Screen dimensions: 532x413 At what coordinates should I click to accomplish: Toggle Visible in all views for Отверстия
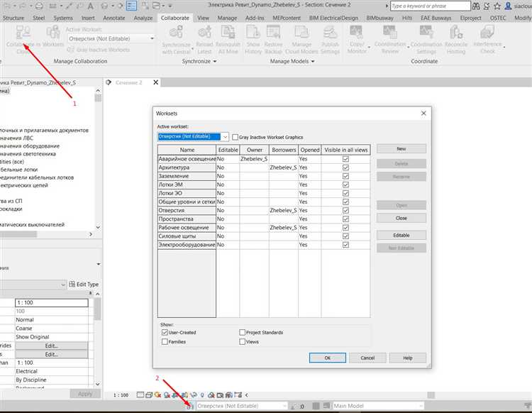click(x=345, y=210)
